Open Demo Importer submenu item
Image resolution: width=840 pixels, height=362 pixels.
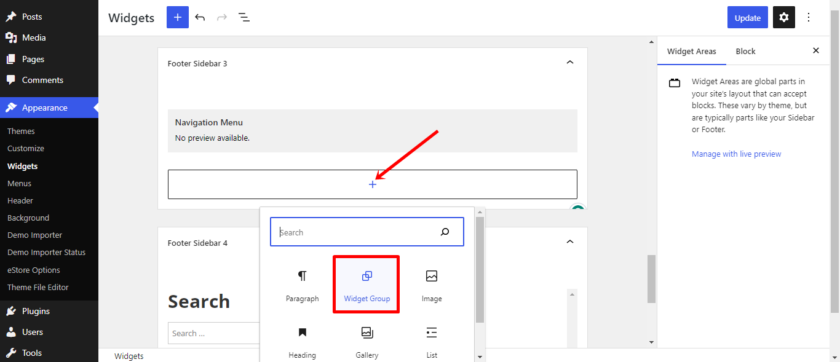pyautogui.click(x=34, y=235)
